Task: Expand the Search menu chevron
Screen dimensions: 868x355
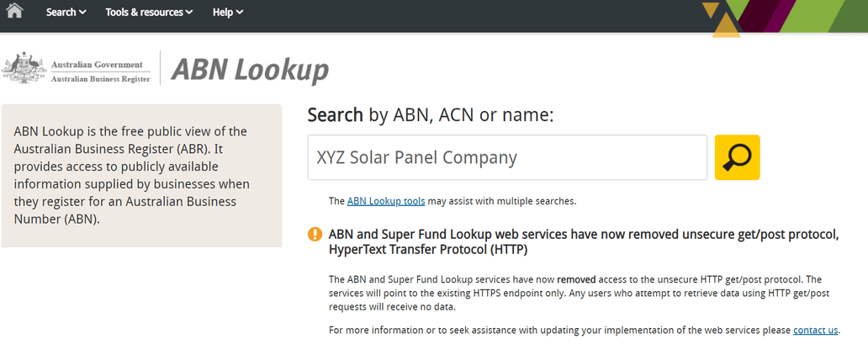Action: [82, 12]
